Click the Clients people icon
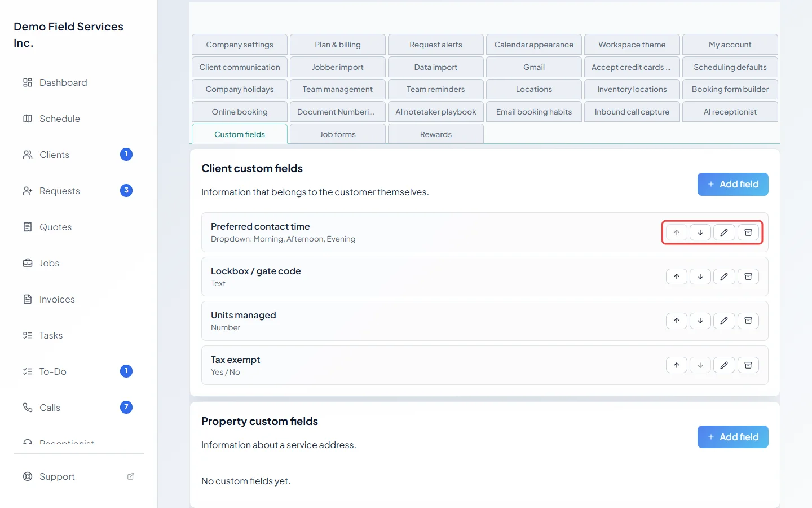This screenshot has width=812, height=508. click(x=28, y=155)
